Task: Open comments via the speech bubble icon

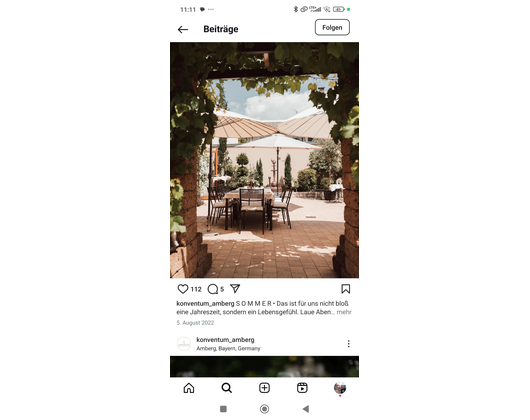Action: (213, 289)
